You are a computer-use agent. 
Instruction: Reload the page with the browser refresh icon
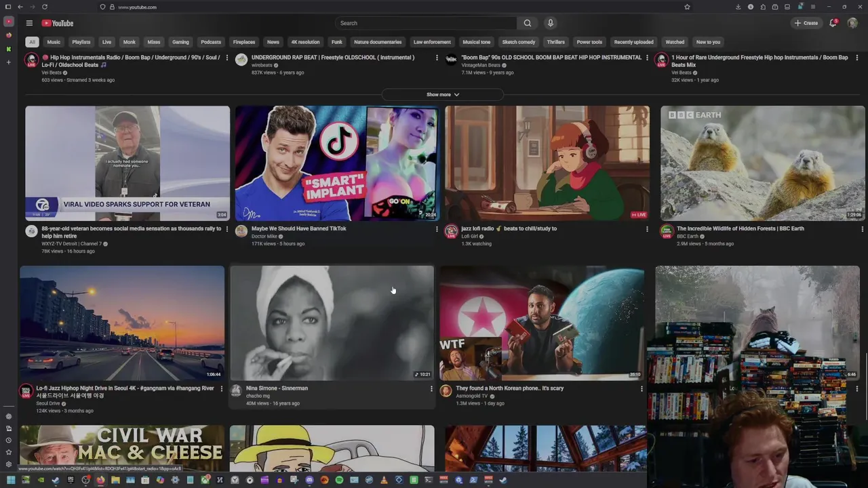(45, 7)
